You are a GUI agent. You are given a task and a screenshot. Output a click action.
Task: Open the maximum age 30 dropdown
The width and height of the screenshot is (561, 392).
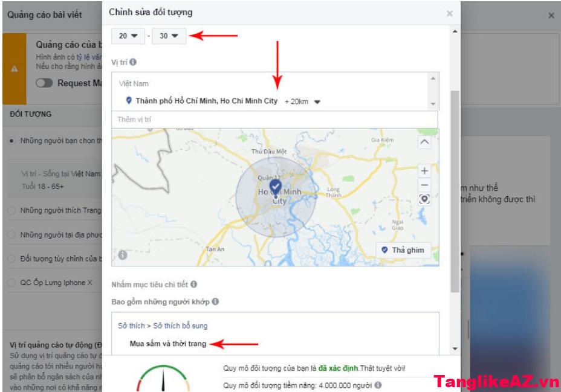pyautogui.click(x=169, y=36)
